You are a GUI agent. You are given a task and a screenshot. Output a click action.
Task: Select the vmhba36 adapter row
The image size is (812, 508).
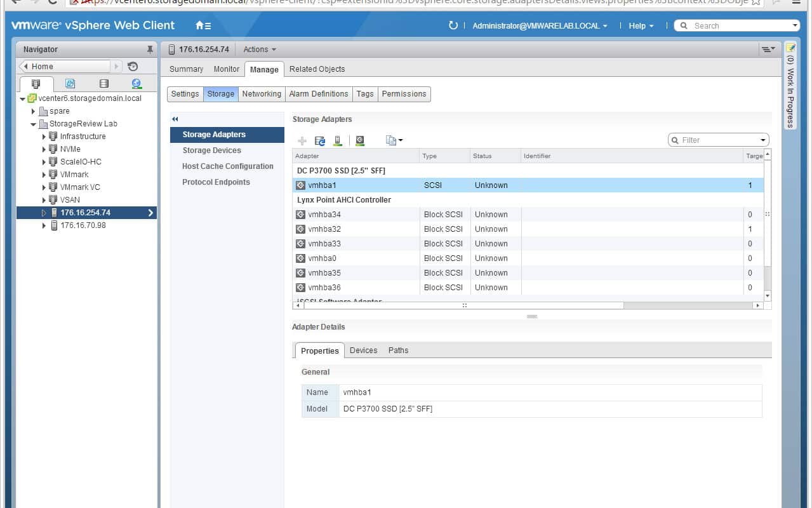coord(528,288)
